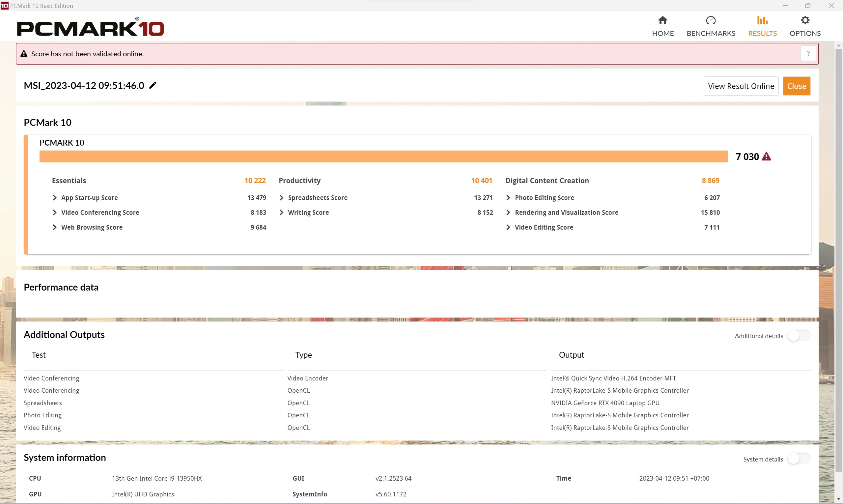This screenshot has width=843, height=504.
Task: Expand Video Editing Score details
Action: pyautogui.click(x=508, y=227)
